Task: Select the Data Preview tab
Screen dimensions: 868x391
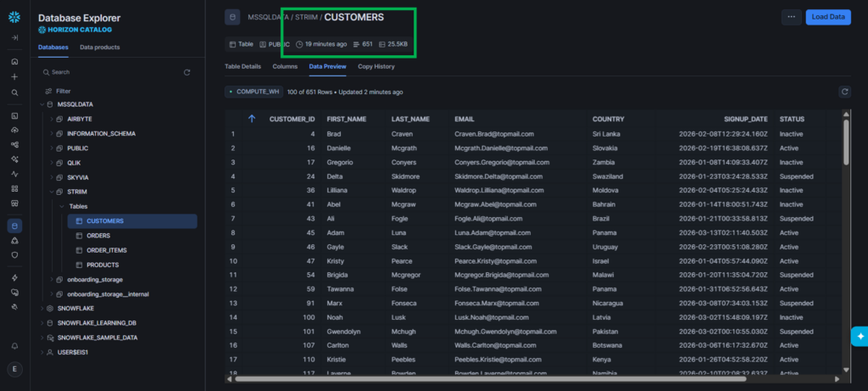Action: click(328, 66)
